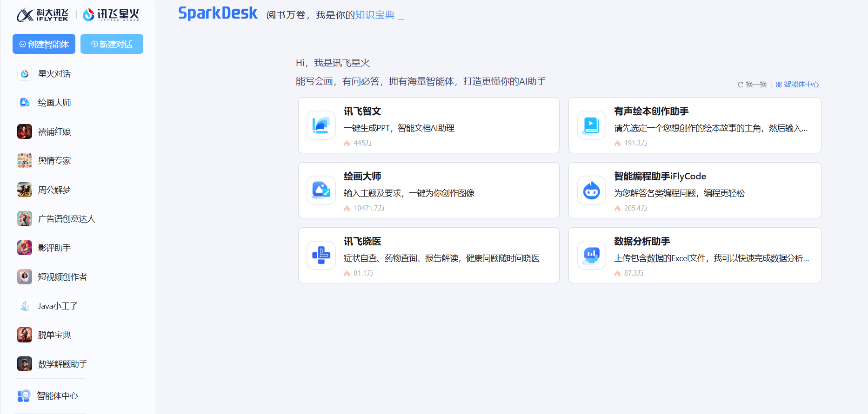
Task: Click the 周公解梦 avatar icon
Action: (x=25, y=190)
